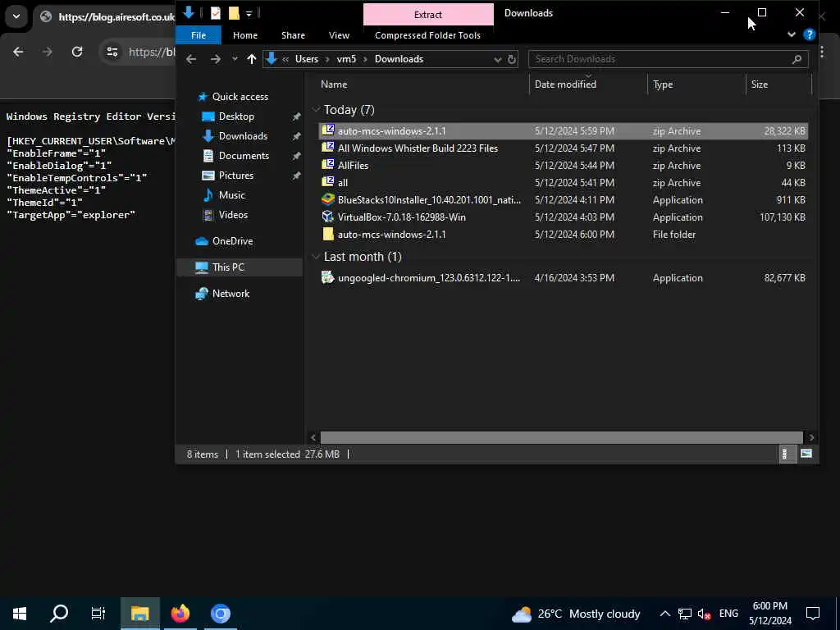This screenshot has height=630, width=840.
Task: Select the auto-mcs-windows-2.1.1 file folder
Action: [563, 234]
